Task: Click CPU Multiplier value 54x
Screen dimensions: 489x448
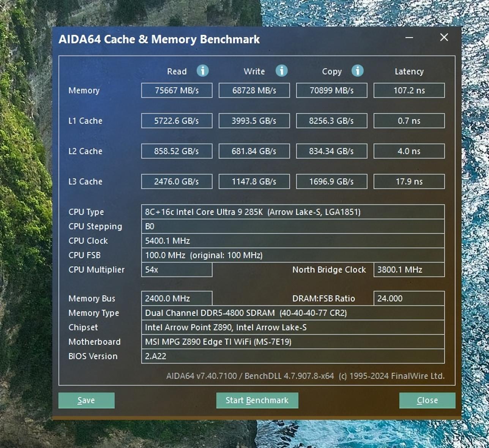Action: (x=177, y=270)
